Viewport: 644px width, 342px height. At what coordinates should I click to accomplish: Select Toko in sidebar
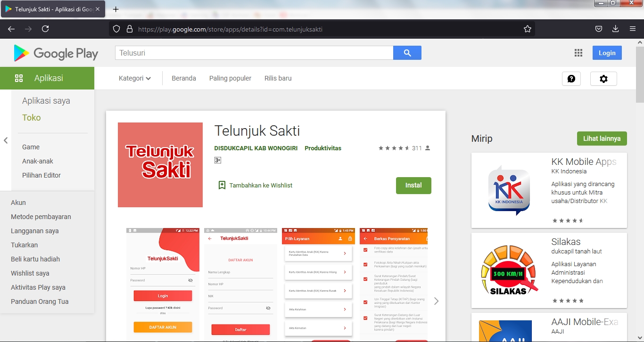pyautogui.click(x=32, y=118)
